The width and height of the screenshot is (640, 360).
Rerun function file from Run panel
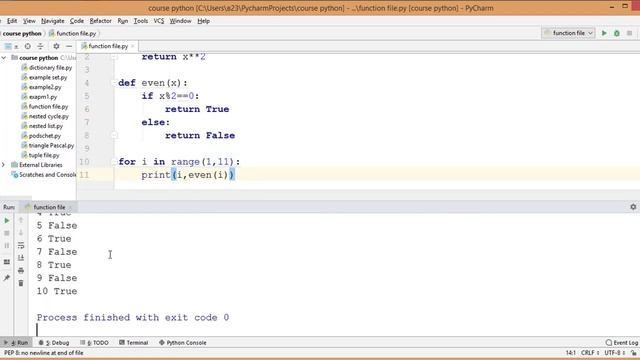pos(7,220)
